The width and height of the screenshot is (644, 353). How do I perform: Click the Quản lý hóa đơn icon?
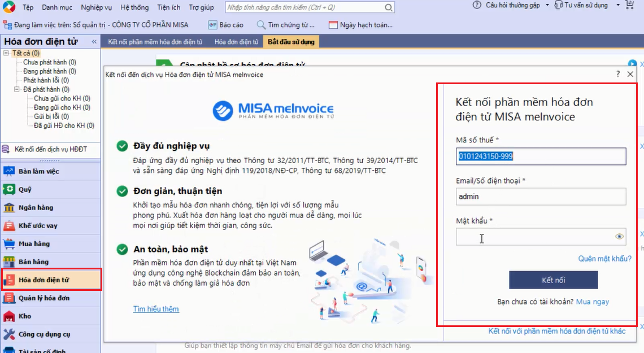(9, 298)
